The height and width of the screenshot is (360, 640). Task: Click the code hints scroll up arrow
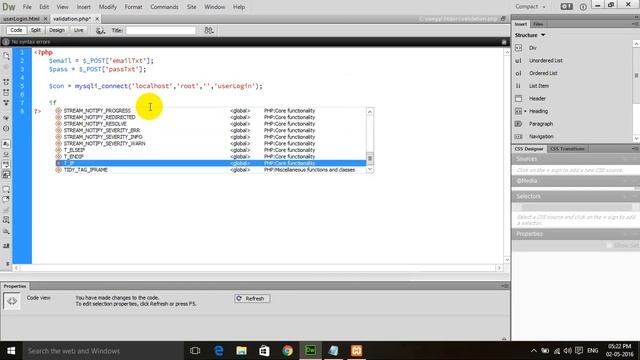(x=370, y=111)
